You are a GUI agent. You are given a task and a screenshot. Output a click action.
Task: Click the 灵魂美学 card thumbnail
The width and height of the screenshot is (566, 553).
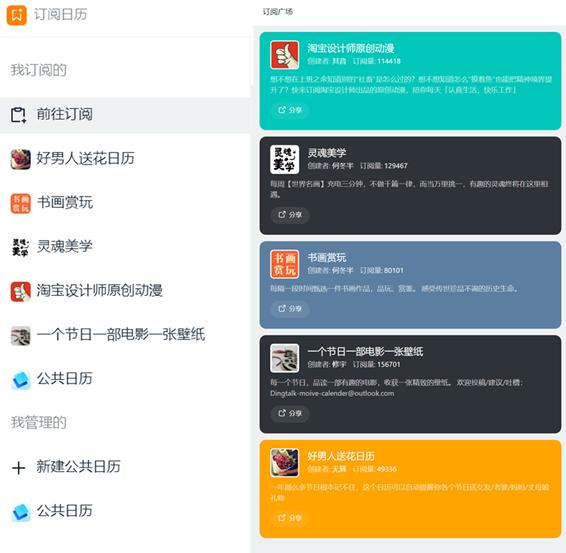click(284, 160)
